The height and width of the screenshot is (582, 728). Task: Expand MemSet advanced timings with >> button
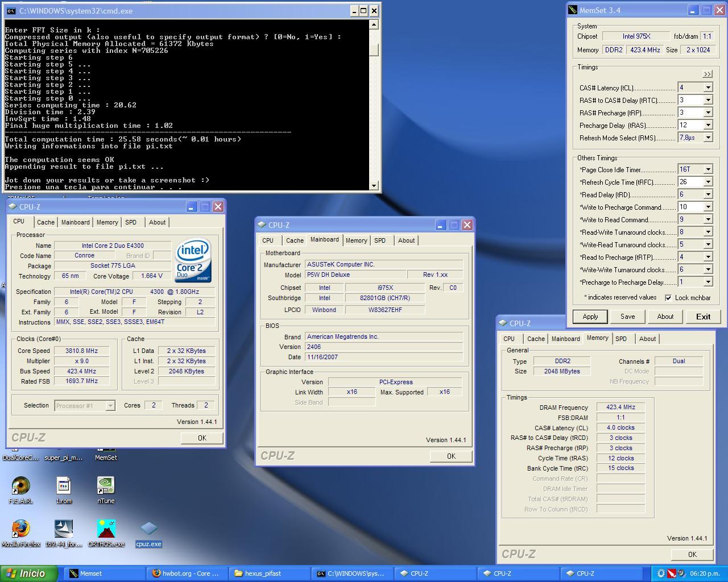707,74
